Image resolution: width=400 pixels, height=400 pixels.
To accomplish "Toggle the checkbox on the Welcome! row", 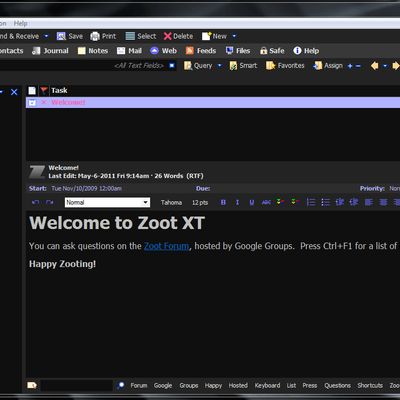I will (x=32, y=103).
